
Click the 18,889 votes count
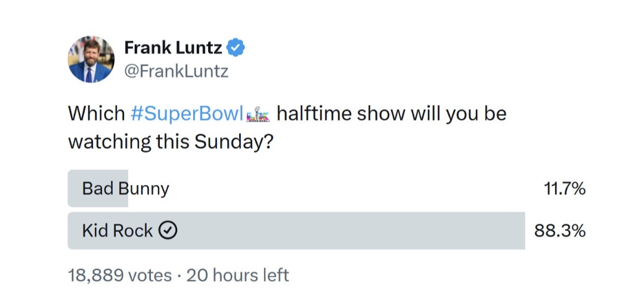coord(119,275)
